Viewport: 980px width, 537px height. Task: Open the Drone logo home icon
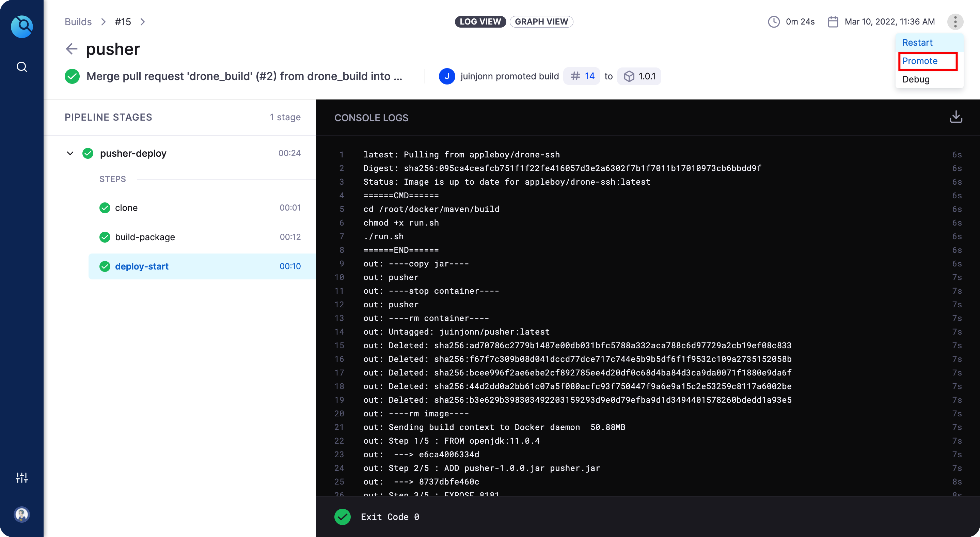click(22, 26)
